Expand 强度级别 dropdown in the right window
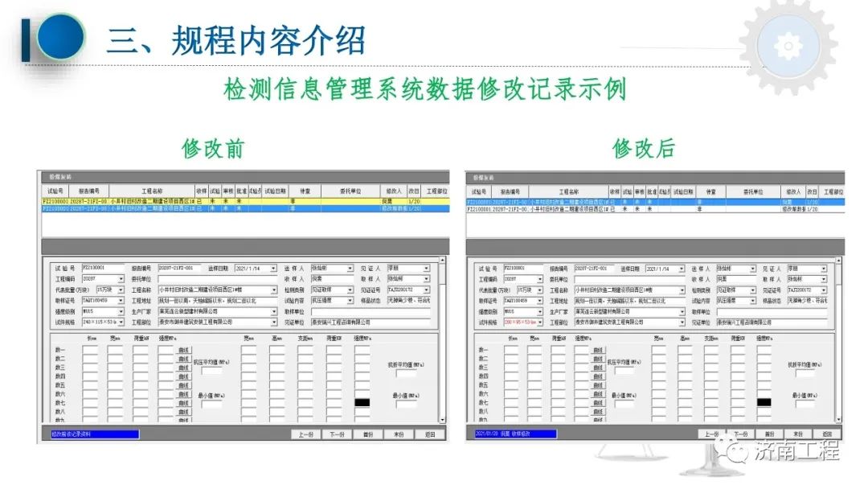The width and height of the screenshot is (868, 489). [539, 311]
